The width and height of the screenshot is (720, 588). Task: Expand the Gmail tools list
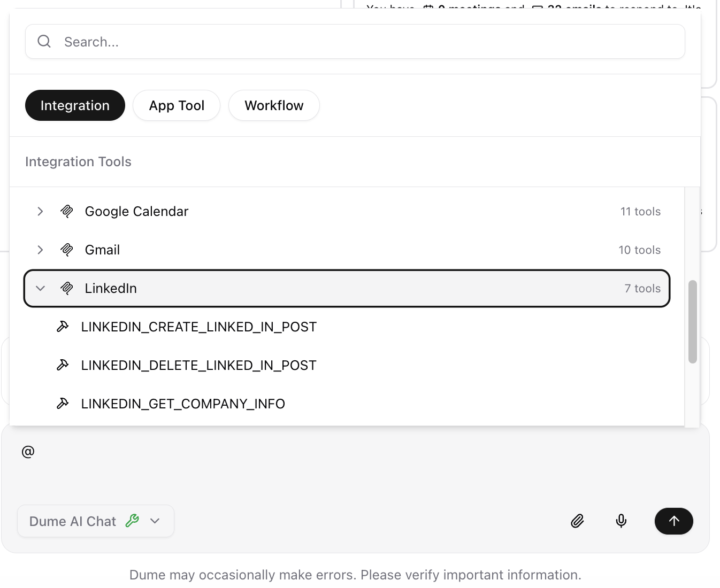(x=40, y=250)
